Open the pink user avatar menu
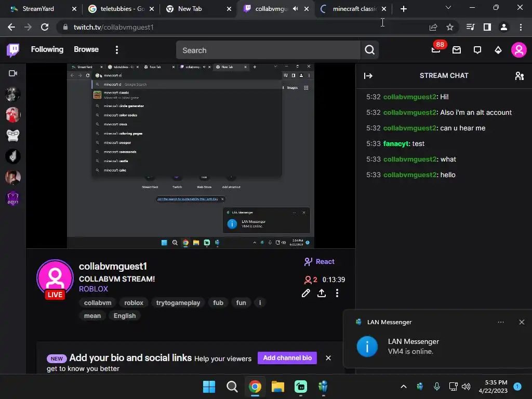Screen dimensions: 532x399 [519, 50]
